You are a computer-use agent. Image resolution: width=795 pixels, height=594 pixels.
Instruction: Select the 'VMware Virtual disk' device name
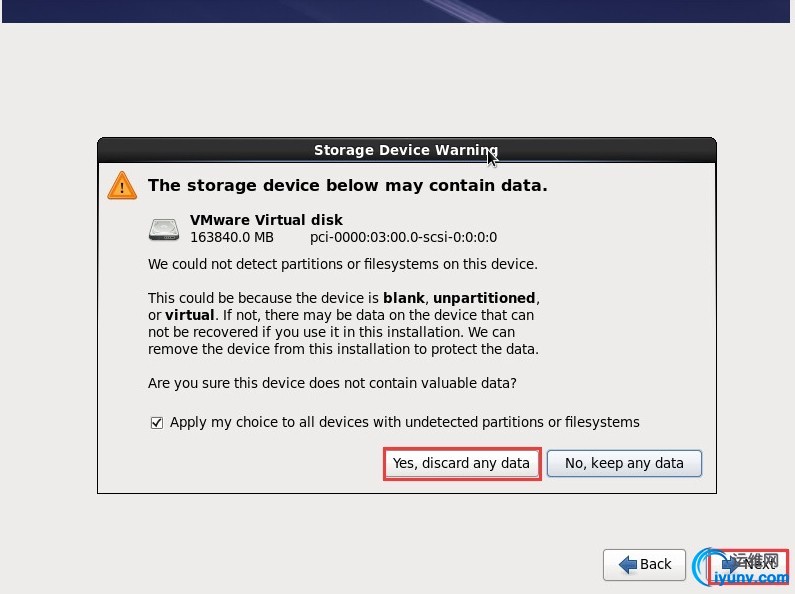(266, 220)
